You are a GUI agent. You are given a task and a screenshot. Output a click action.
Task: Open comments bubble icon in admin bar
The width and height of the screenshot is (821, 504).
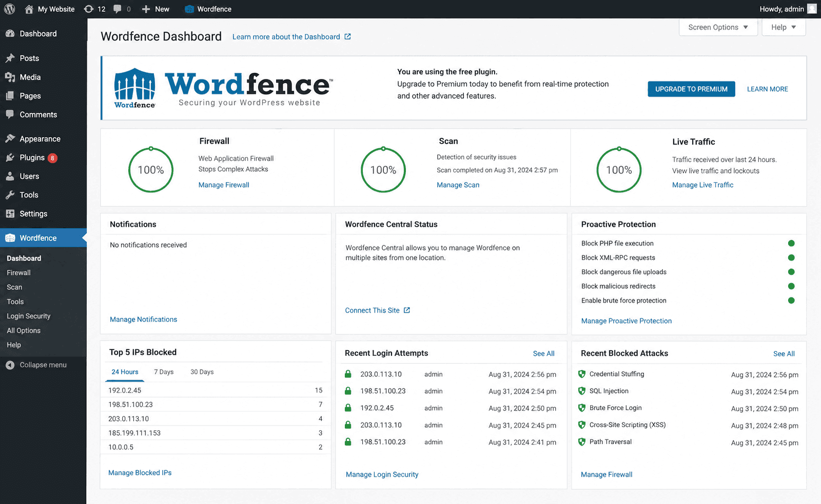click(118, 9)
